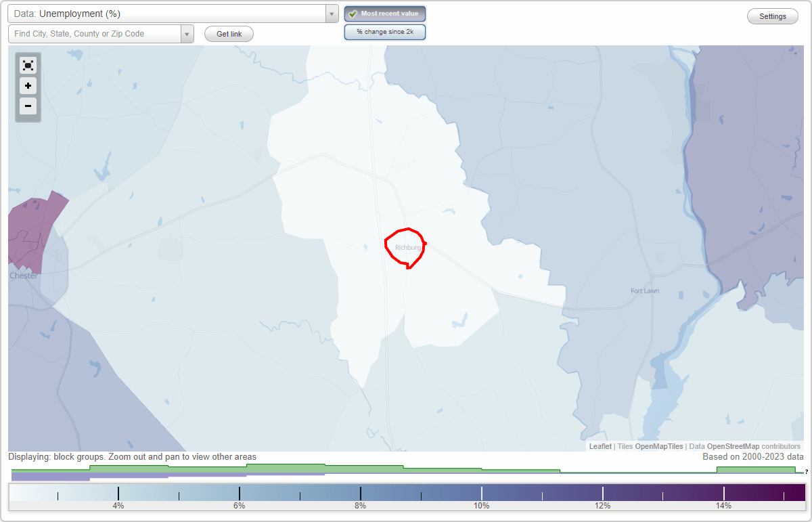Click the green checkmark on Most recent value
The width and height of the screenshot is (812, 522).
point(352,13)
